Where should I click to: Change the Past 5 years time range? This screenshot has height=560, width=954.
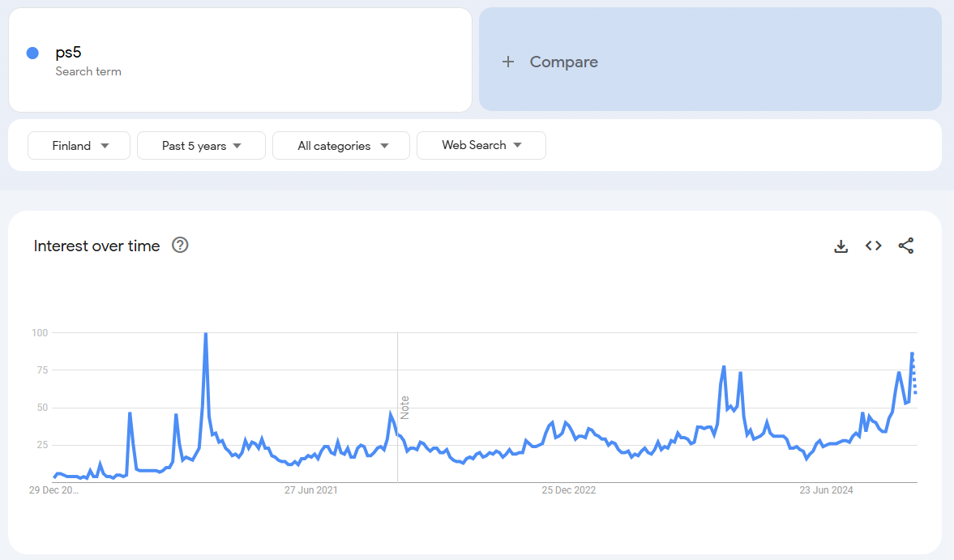click(201, 146)
